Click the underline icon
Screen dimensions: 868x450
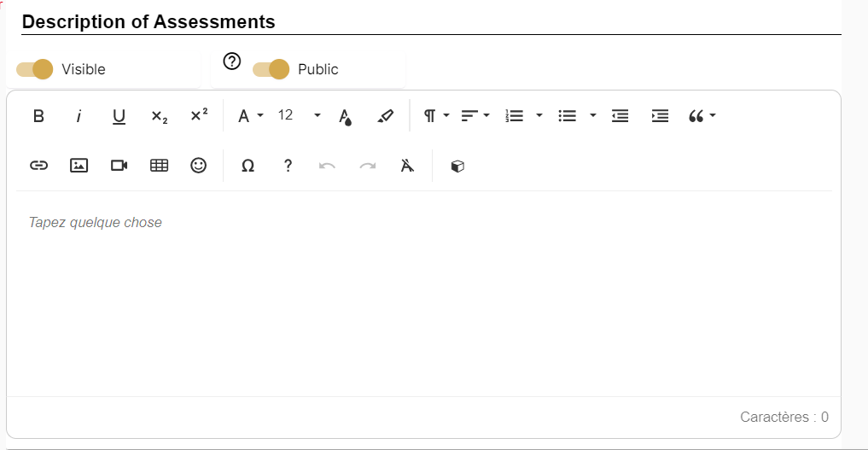[x=119, y=116]
